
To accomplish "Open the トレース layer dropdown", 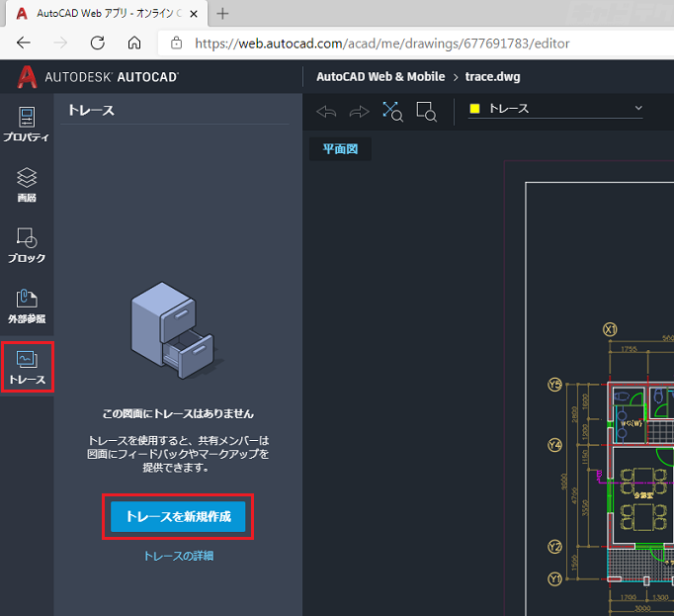I will click(555, 109).
